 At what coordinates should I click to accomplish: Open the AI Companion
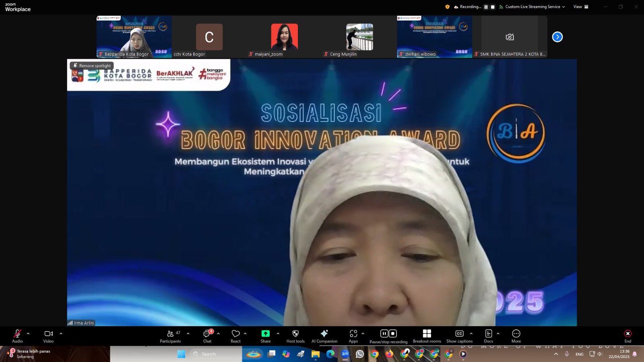pyautogui.click(x=324, y=336)
